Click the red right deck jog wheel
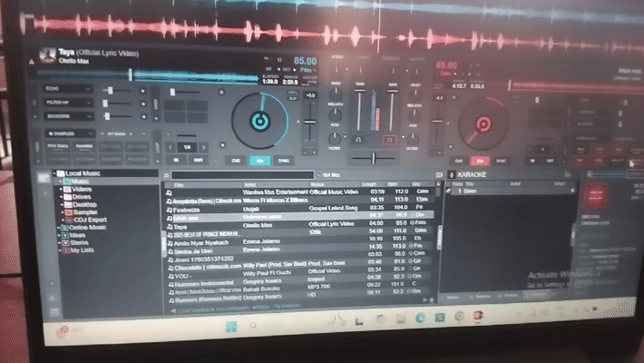 pos(483,123)
